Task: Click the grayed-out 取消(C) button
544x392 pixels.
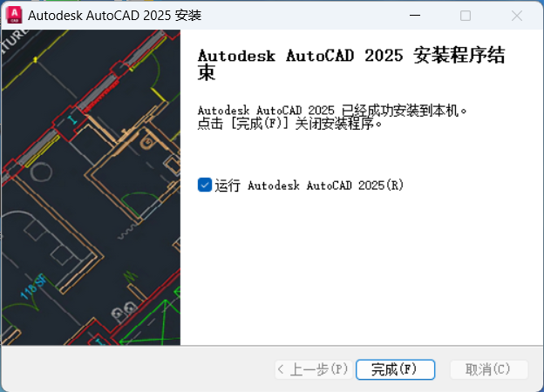Action: [x=488, y=369]
